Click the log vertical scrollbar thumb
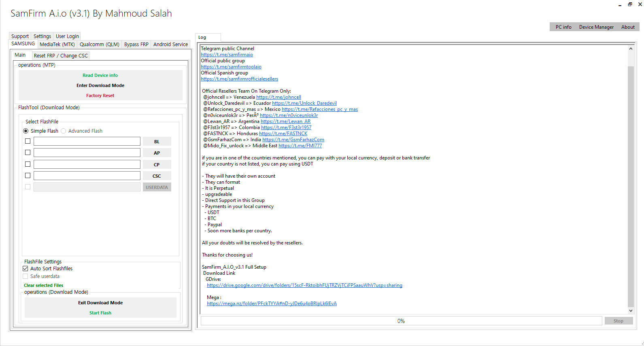Image resolution: width=644 pixels, height=346 pixels. point(631,186)
